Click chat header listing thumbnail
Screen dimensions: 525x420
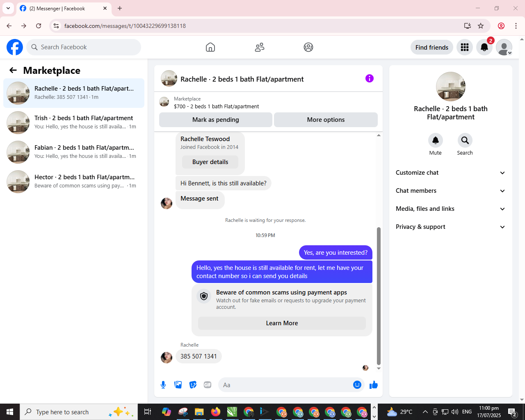pos(169,78)
